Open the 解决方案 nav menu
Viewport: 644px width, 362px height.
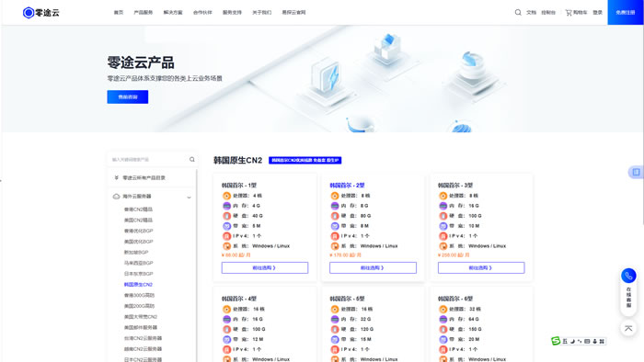pos(173,13)
